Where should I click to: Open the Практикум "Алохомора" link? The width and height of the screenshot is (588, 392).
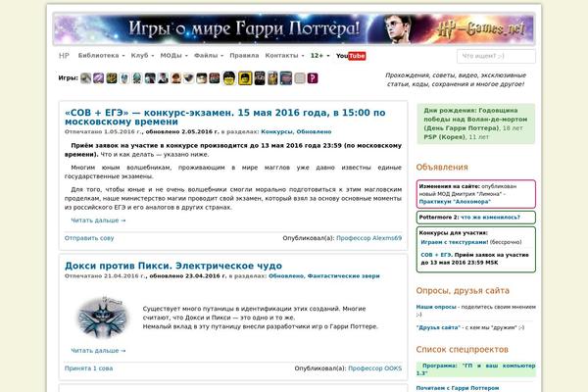coord(455,202)
